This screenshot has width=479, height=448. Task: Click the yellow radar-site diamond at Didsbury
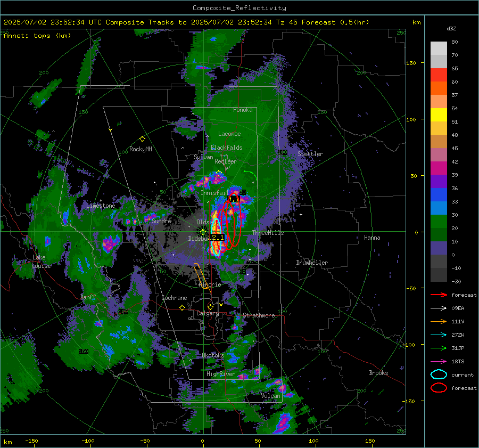203,232
